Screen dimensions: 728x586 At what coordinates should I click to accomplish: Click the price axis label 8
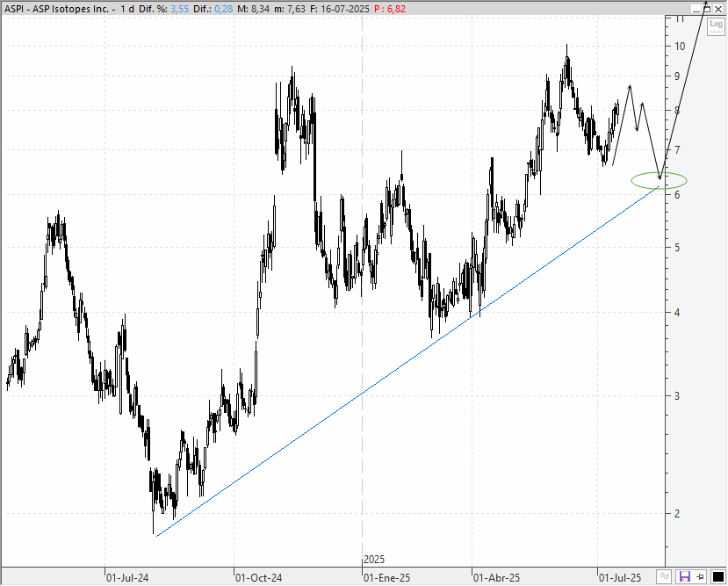pyautogui.click(x=677, y=111)
